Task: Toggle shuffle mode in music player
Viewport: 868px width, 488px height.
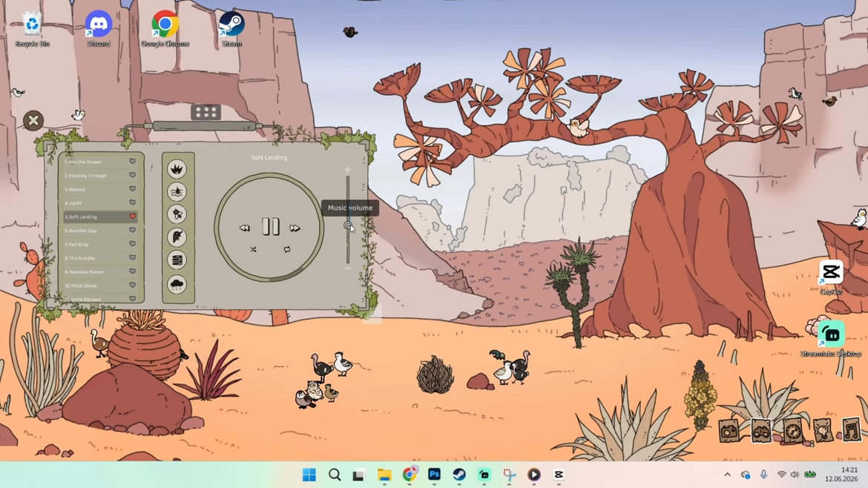Action: [253, 249]
